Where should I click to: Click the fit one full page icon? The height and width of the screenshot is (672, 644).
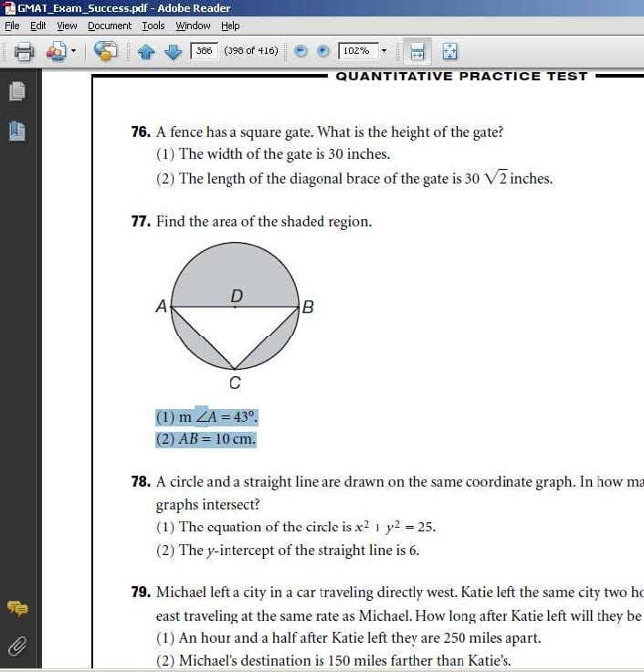(x=449, y=51)
